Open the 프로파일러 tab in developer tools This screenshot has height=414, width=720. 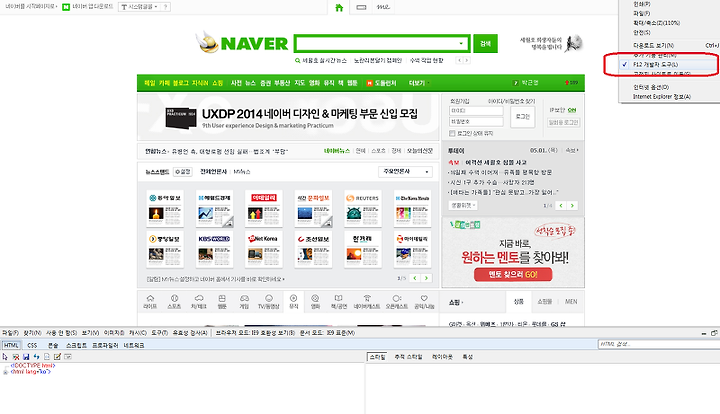point(105,345)
